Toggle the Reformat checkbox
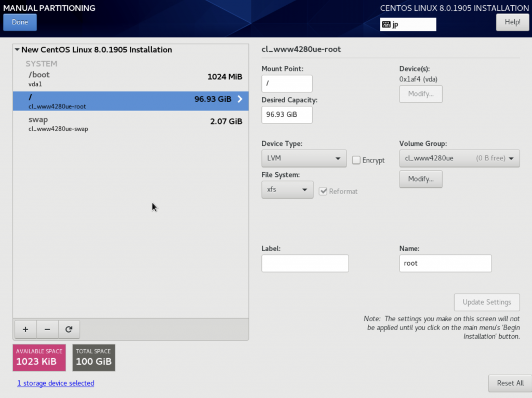This screenshot has height=398, width=532. click(x=323, y=191)
